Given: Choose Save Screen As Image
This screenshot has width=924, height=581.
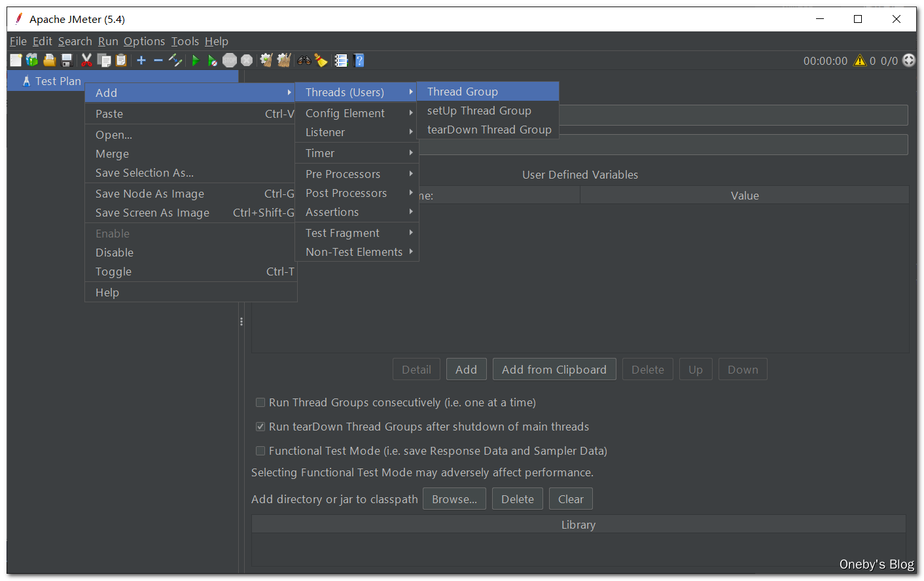Looking at the screenshot, I should click(191, 213).
